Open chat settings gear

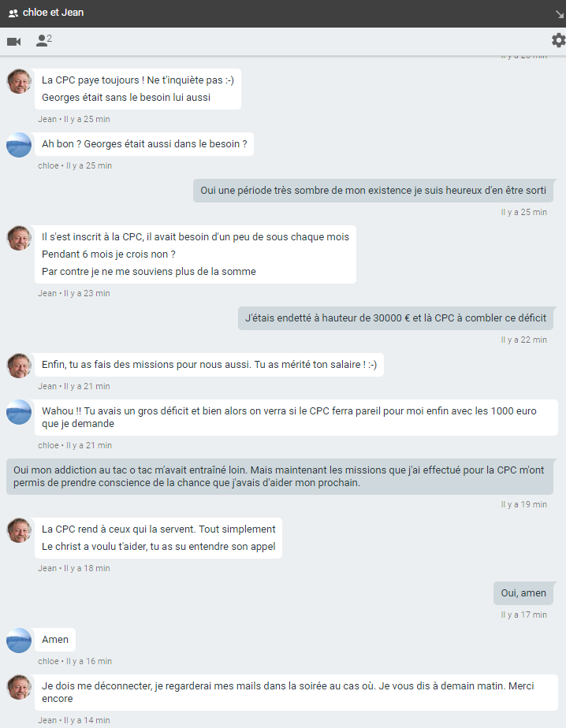tap(558, 40)
